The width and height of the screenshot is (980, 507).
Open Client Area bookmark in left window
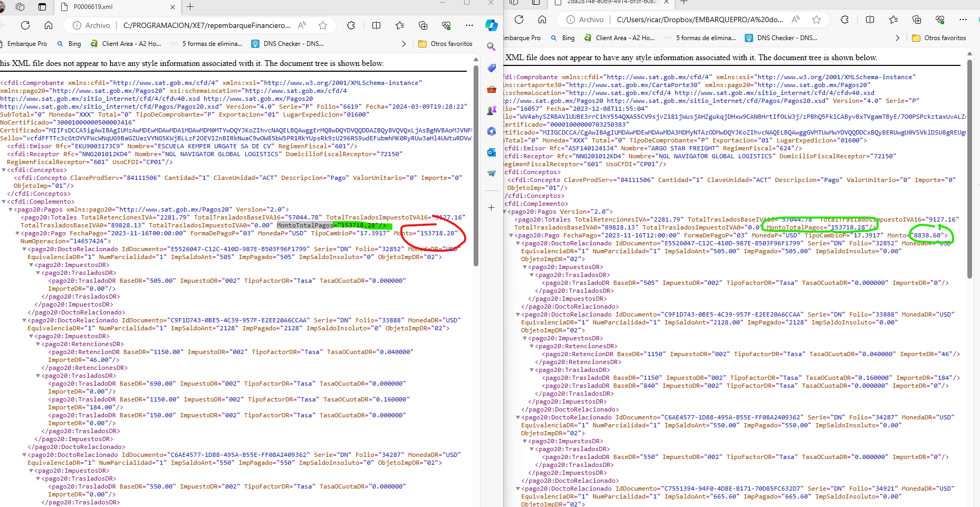coord(126,44)
